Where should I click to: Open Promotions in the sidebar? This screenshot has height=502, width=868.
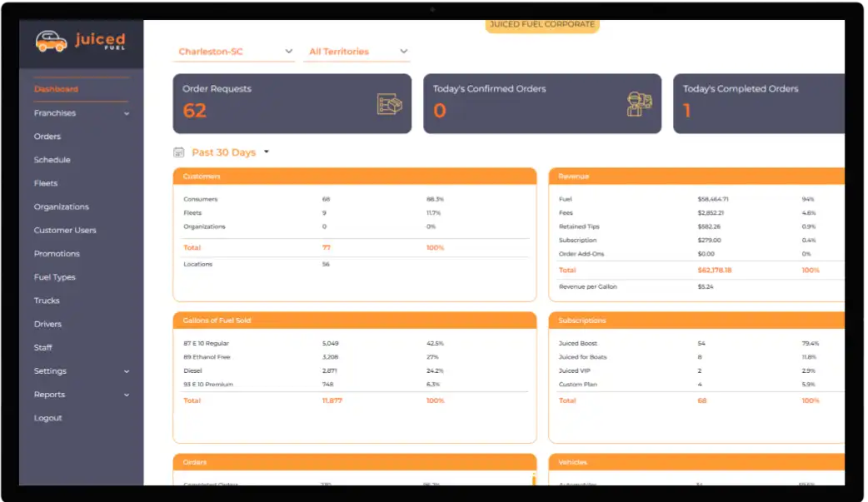tap(57, 253)
